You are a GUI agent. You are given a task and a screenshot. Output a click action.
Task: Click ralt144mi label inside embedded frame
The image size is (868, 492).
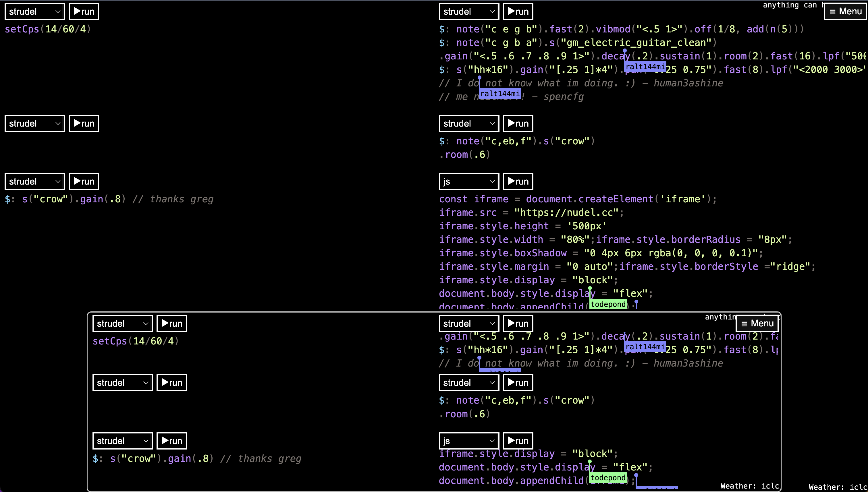(x=645, y=347)
